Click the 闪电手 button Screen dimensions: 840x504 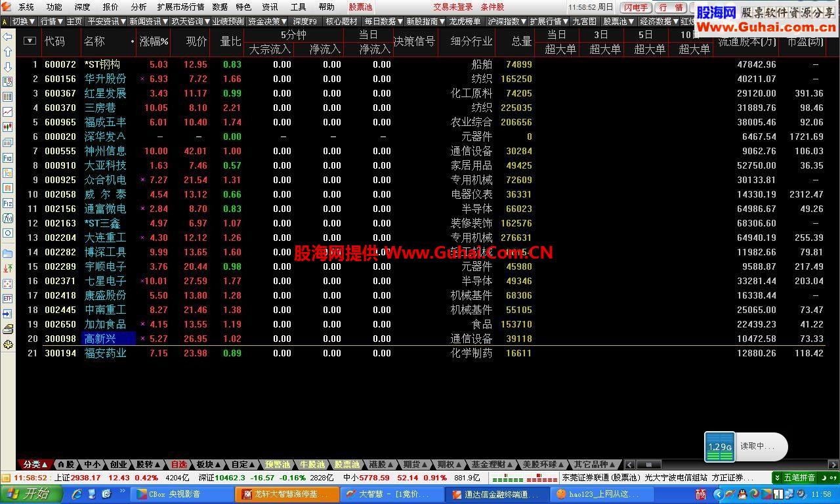pyautogui.click(x=635, y=7)
